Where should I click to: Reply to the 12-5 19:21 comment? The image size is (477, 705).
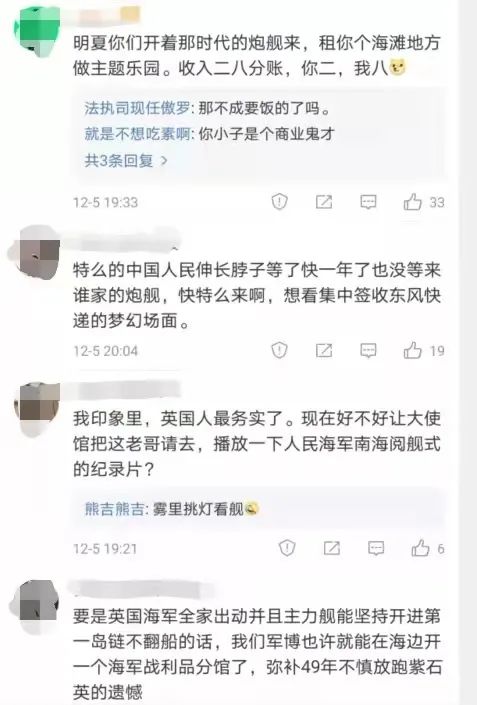pyautogui.click(x=376, y=548)
